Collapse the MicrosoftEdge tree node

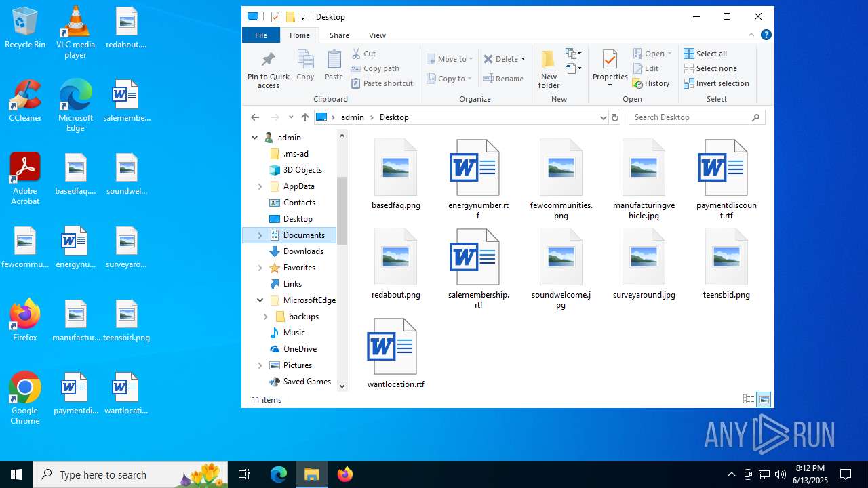[260, 300]
